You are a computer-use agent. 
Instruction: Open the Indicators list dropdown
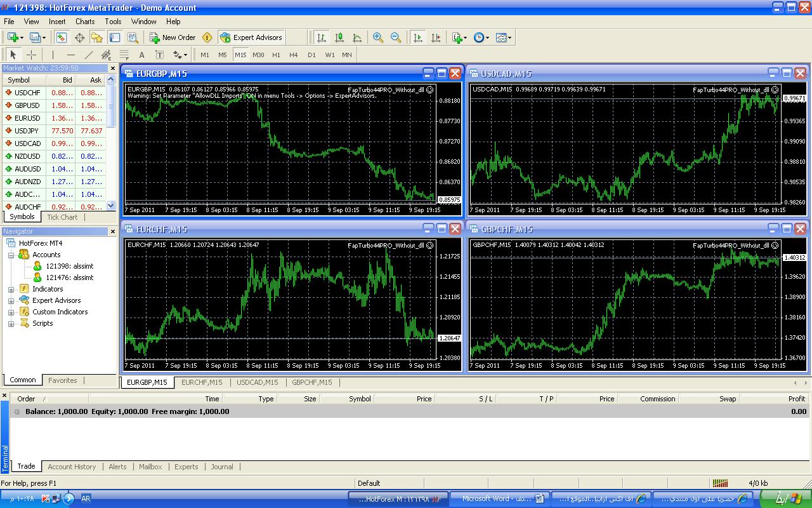(459, 37)
